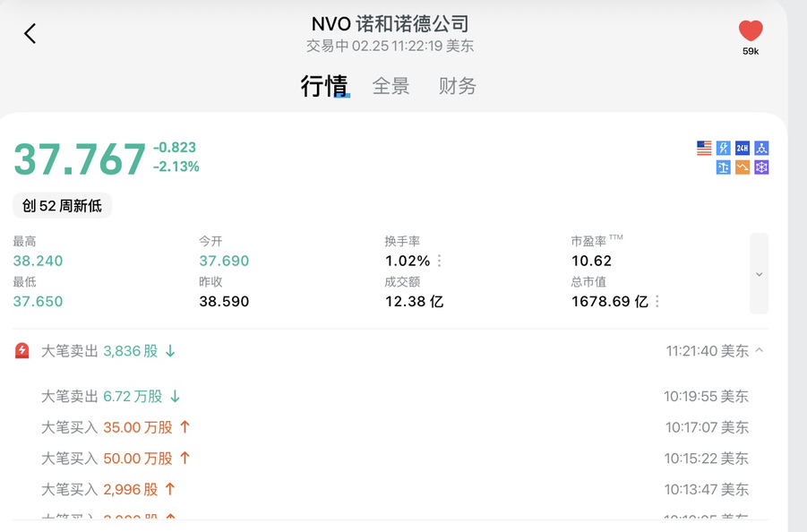Viewport: 807px width, 532px height.
Task: Expand the stock stats panel chevron
Action: point(759,274)
